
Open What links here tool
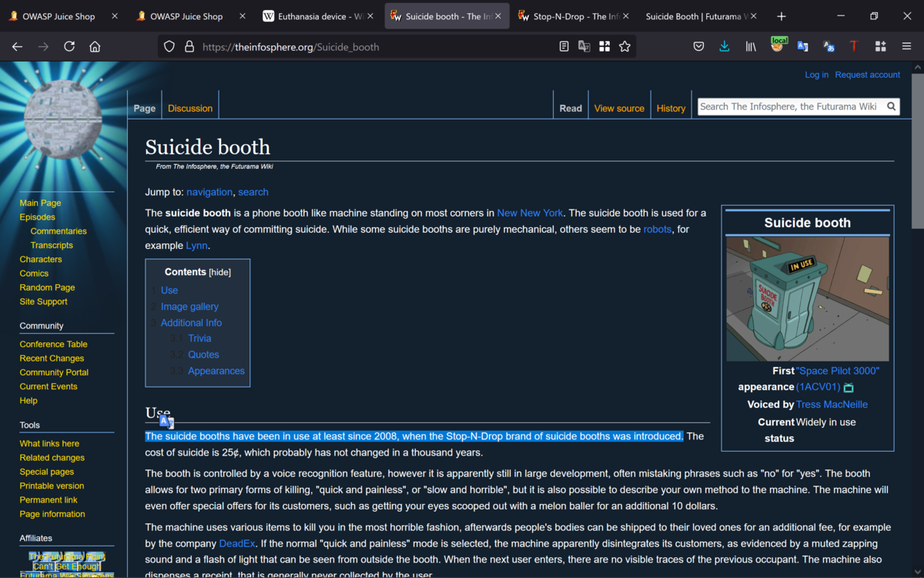pos(49,443)
